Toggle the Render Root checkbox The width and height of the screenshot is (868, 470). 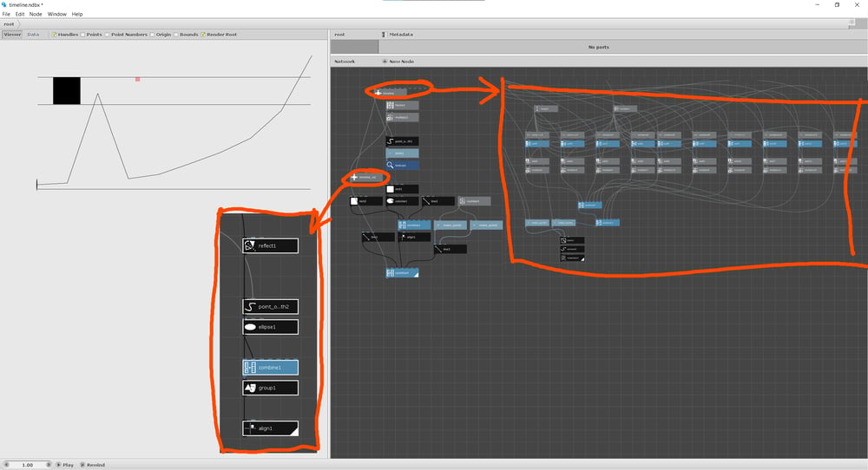click(203, 35)
